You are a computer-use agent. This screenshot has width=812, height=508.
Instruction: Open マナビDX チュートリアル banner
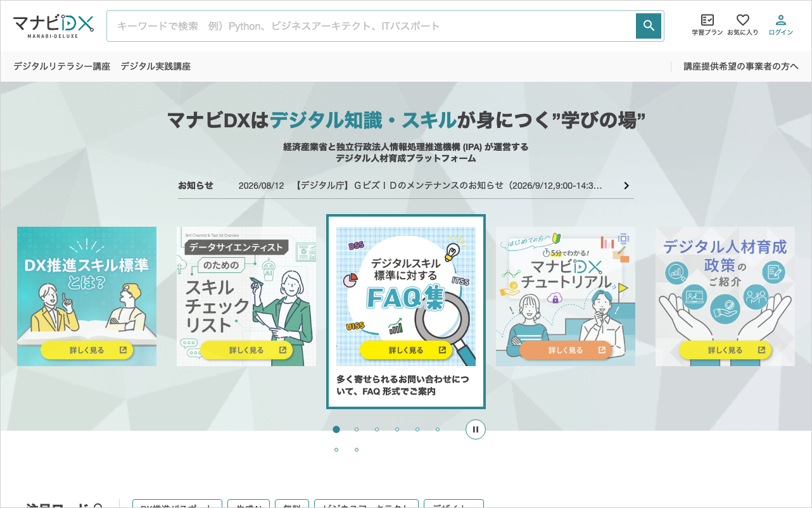[x=566, y=296]
